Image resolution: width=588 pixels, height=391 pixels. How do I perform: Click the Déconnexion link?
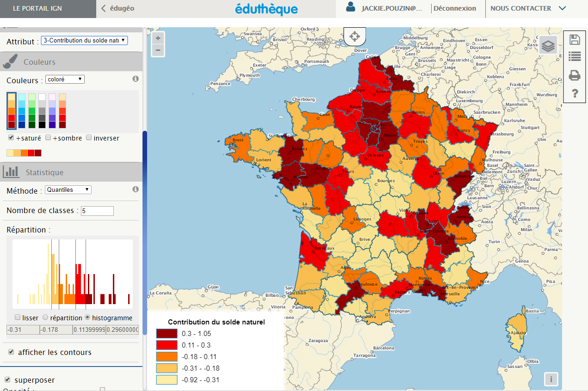[455, 8]
